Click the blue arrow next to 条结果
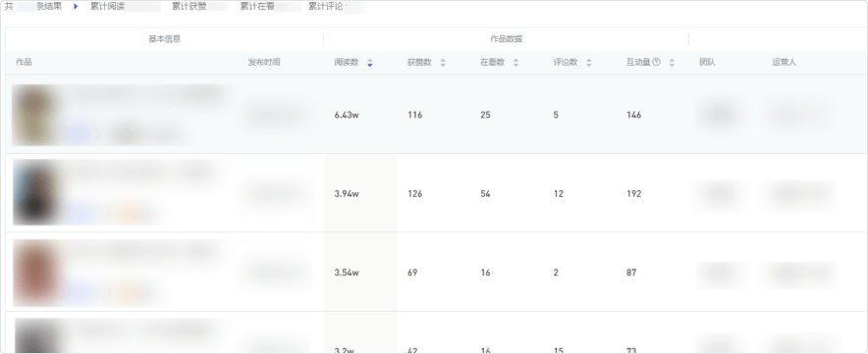The image size is (868, 354). point(76,7)
